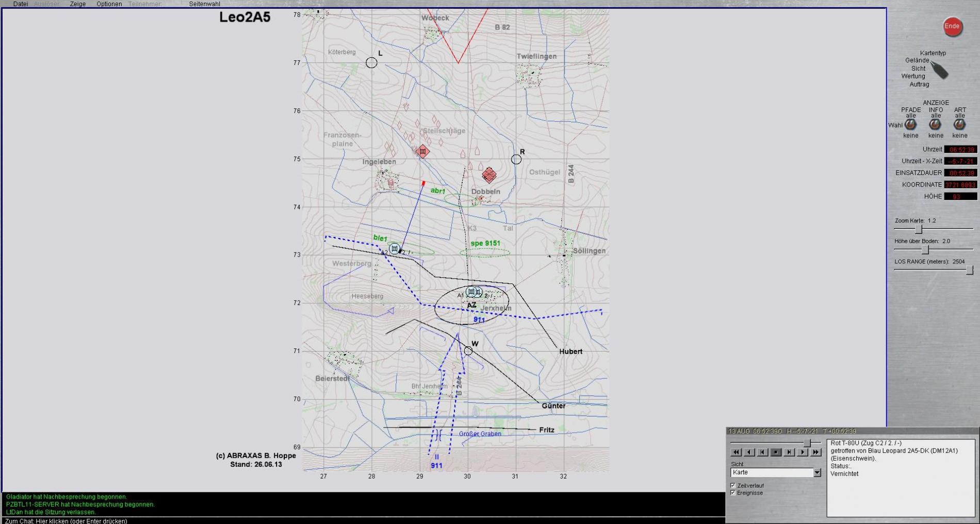
Task: Open the Sicht dropdown arrow
Action: coord(817,472)
